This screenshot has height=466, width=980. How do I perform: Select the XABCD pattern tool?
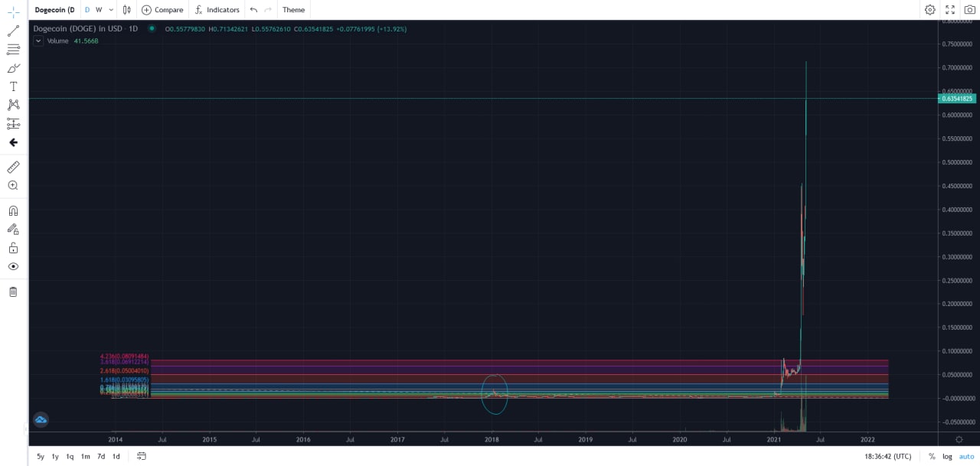pos(13,105)
